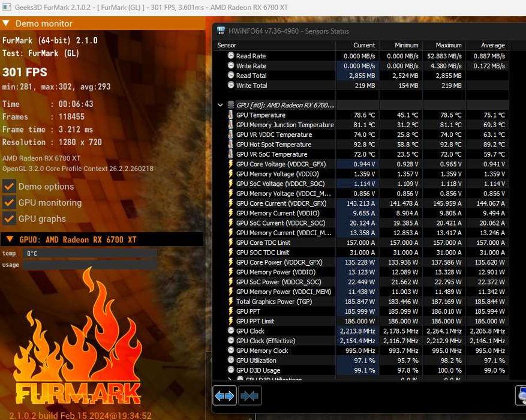Click thermometer icon for GPU VR SoC Temperature
The image size is (526, 420).
pyautogui.click(x=231, y=154)
